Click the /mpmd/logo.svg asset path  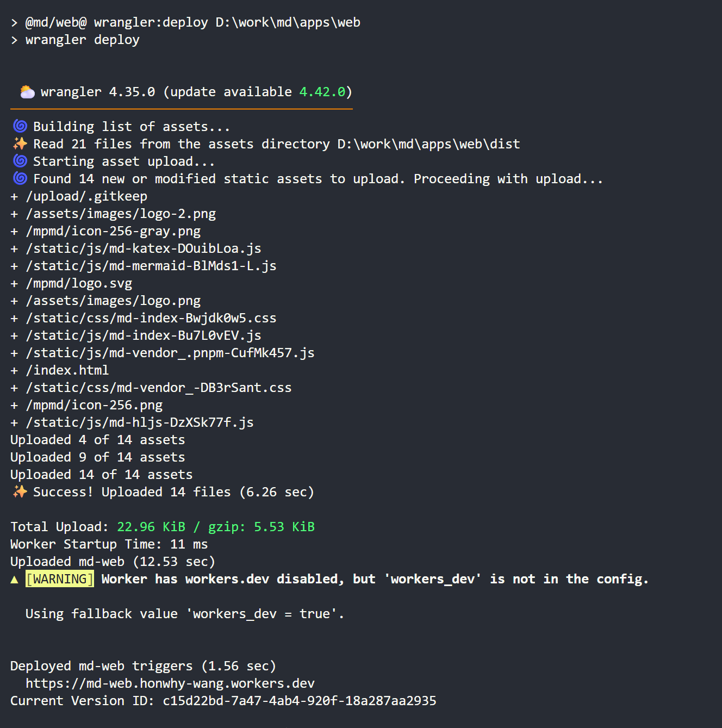pyautogui.click(x=79, y=283)
